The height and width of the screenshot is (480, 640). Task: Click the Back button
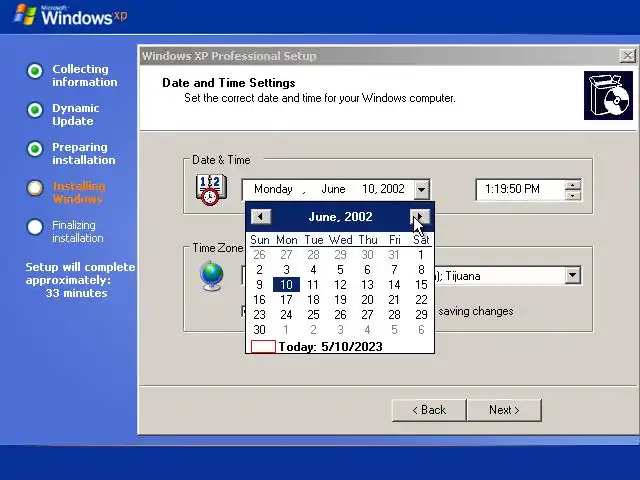[429, 410]
